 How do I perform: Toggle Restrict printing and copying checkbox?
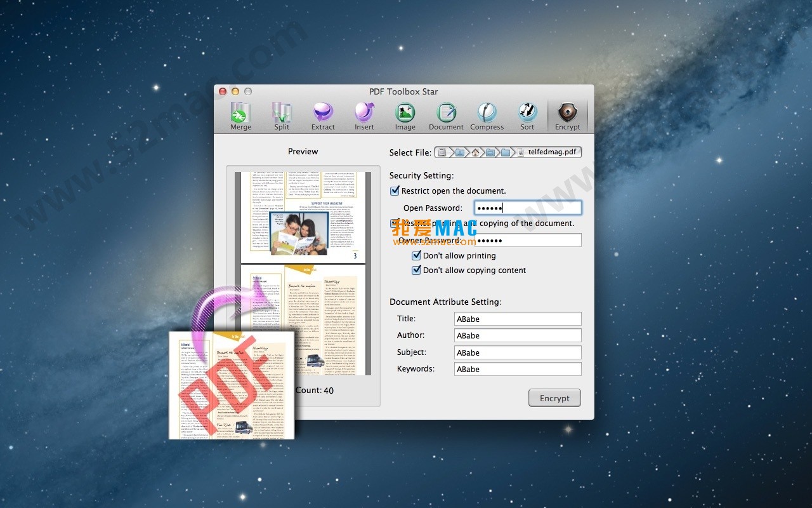[x=395, y=223]
